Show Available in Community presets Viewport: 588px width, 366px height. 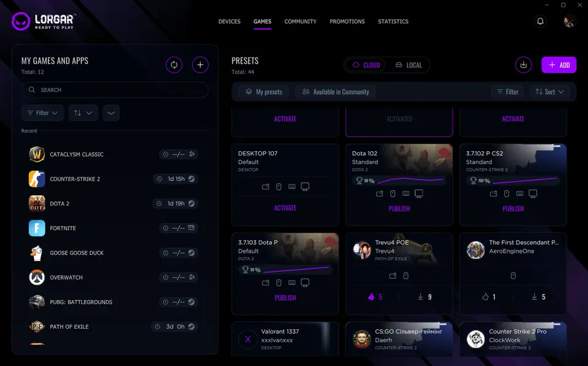point(336,92)
